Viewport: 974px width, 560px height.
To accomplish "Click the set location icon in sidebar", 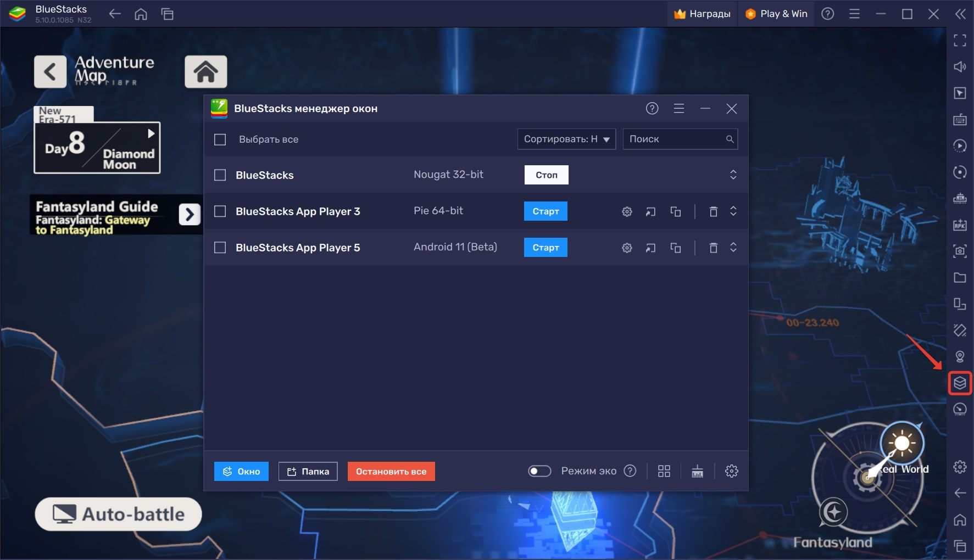I will (x=960, y=356).
